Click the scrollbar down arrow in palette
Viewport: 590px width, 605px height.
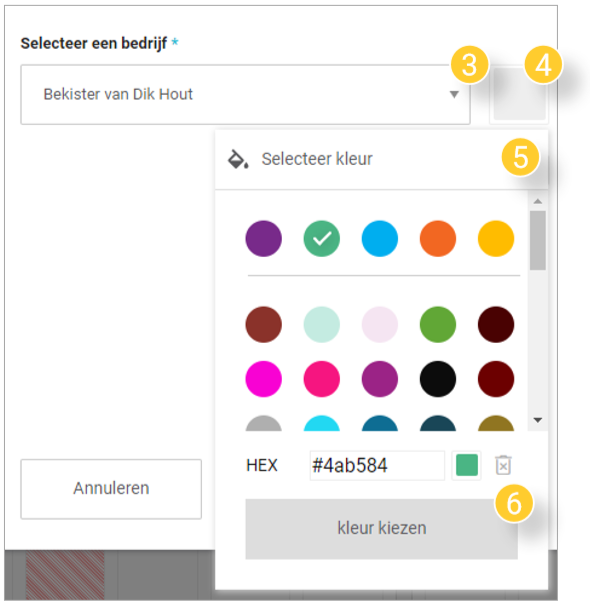point(538,420)
